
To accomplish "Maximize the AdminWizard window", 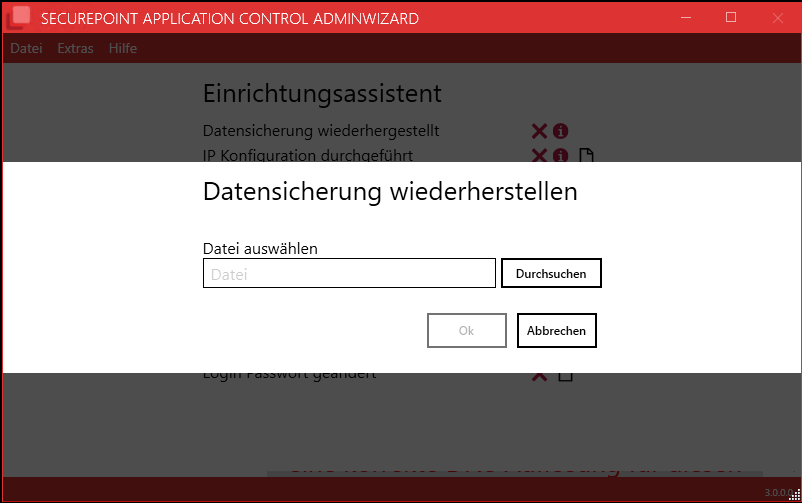I will click(731, 17).
